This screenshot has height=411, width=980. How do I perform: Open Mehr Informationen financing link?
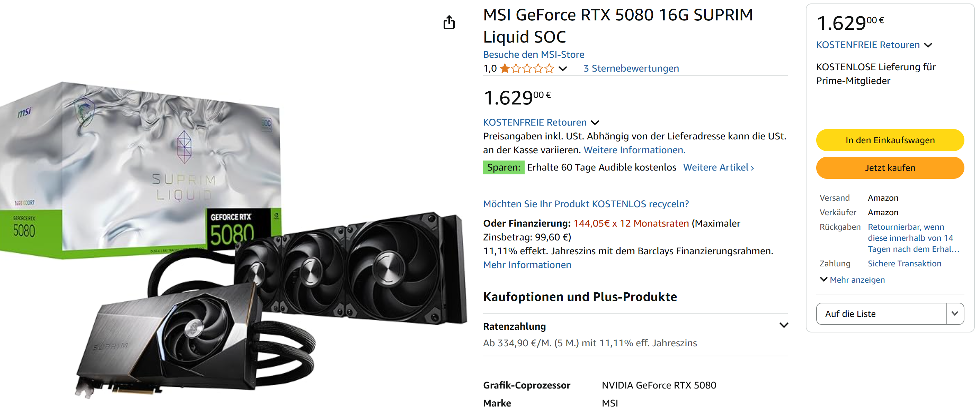point(527,265)
